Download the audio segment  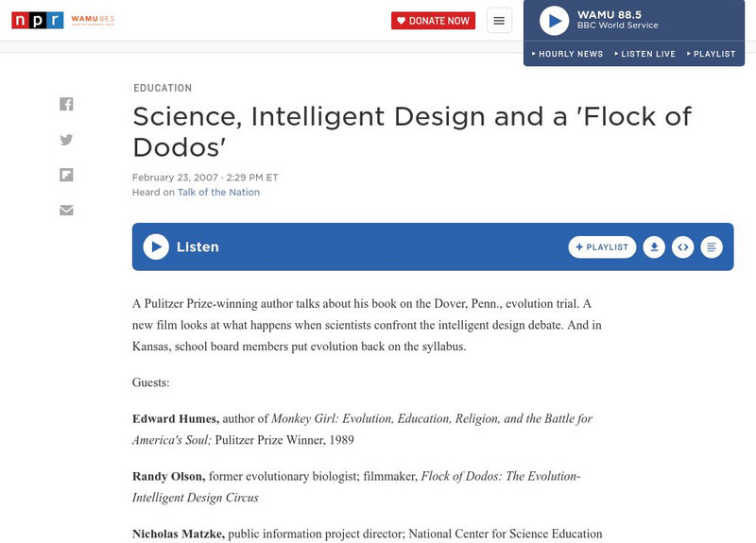[654, 247]
